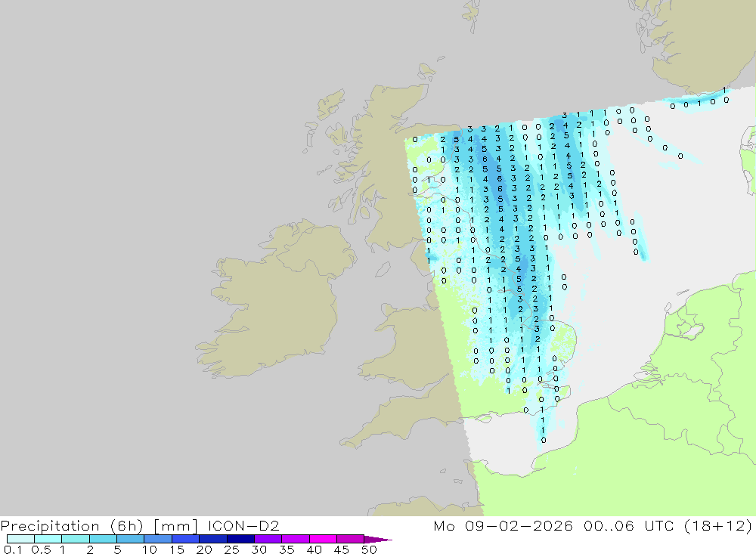Click the "45" legend scale label

(342, 549)
